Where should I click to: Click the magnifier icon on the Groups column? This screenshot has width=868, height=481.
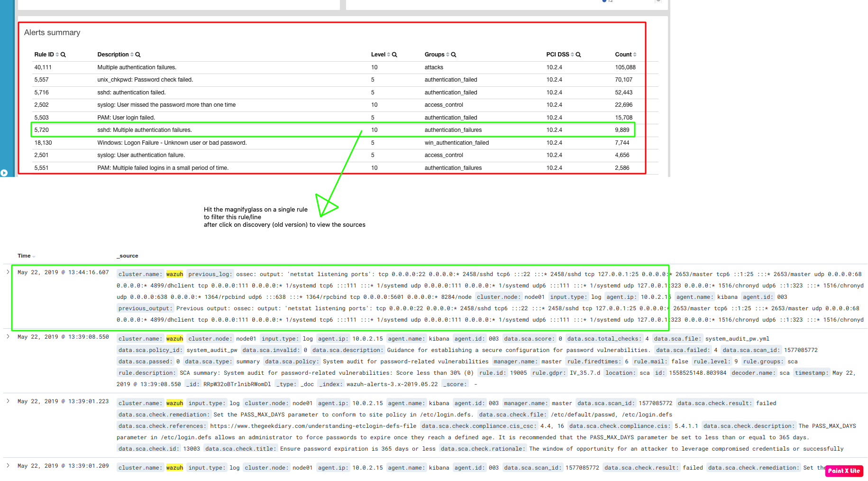(454, 54)
